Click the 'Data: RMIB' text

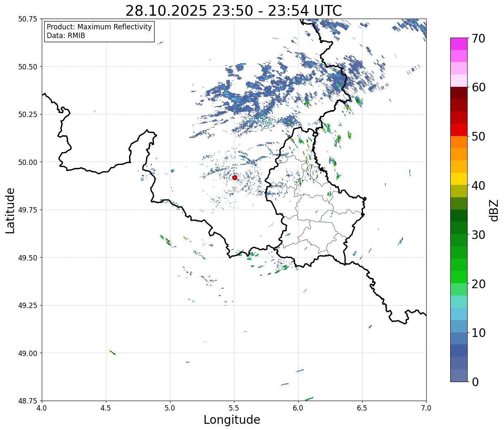pyautogui.click(x=66, y=36)
